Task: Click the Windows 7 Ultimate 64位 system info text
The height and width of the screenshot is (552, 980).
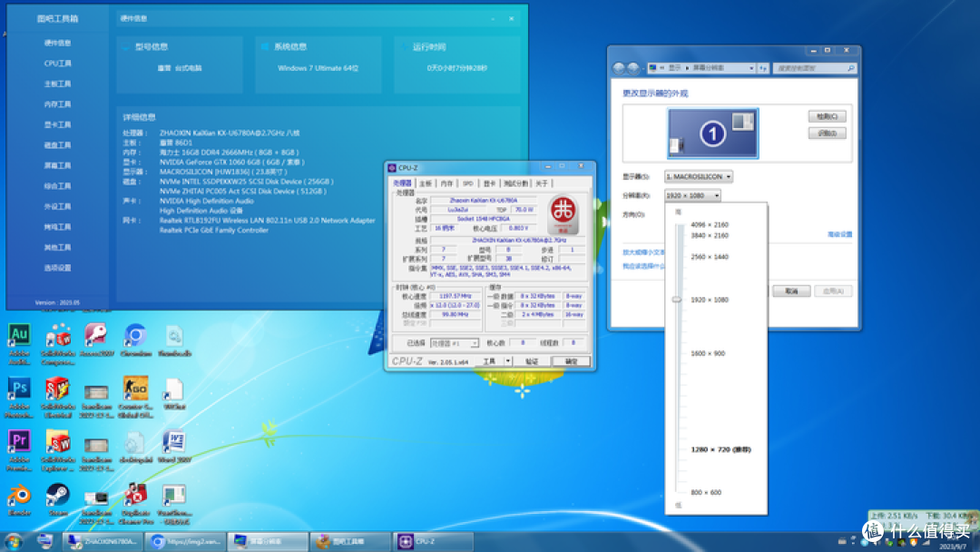Action: pos(318,68)
